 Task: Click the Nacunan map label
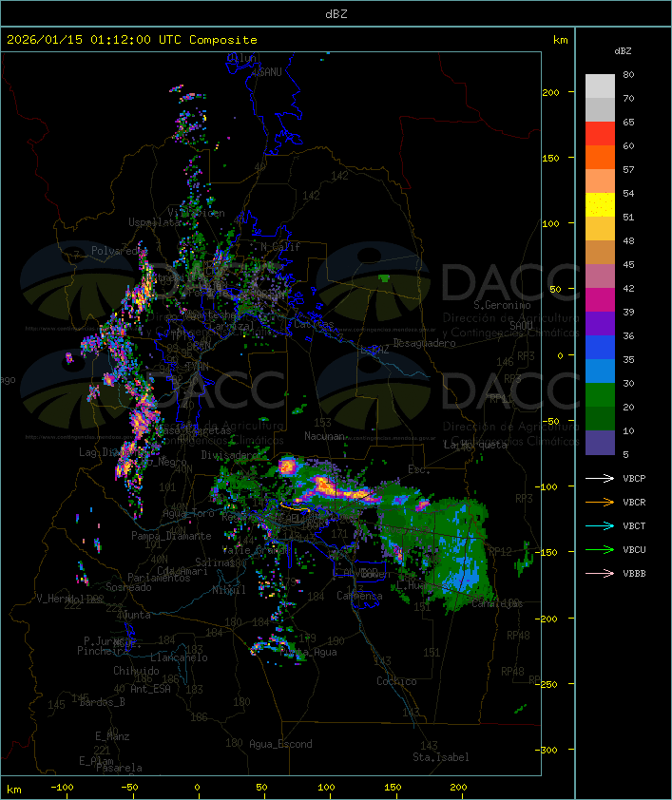pyautogui.click(x=324, y=436)
